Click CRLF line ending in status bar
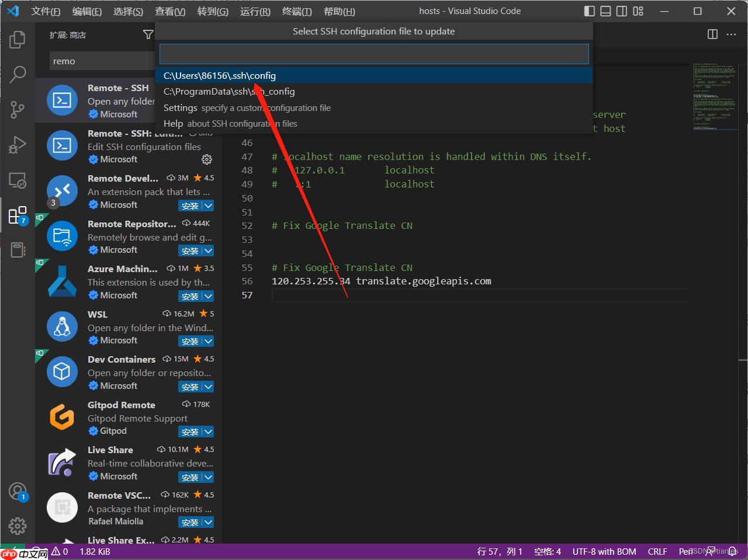Image resolution: width=748 pixels, height=560 pixels. [x=657, y=552]
